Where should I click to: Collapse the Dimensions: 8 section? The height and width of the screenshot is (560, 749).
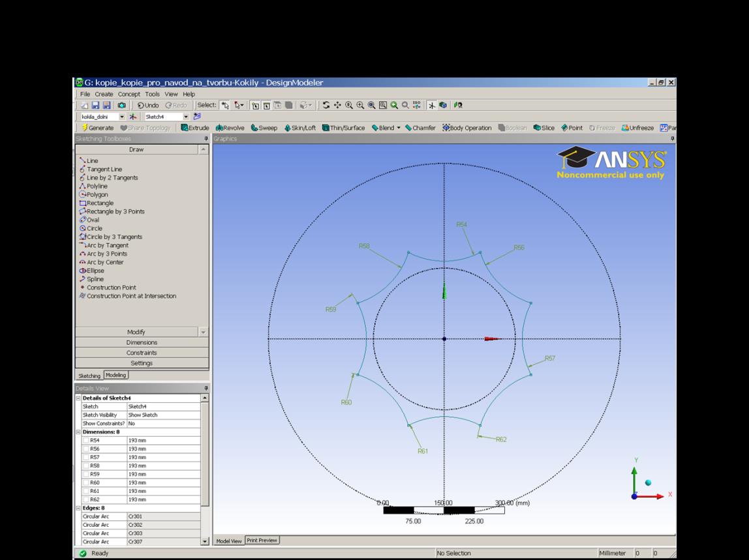78,432
